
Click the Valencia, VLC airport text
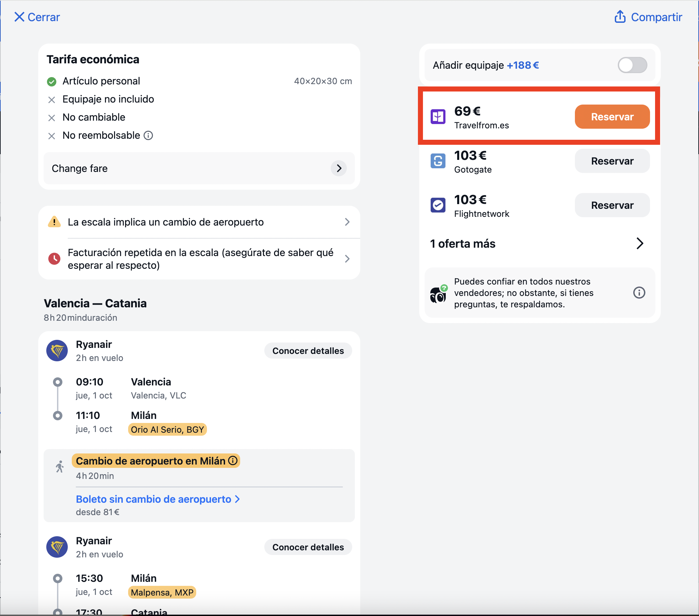click(x=159, y=395)
